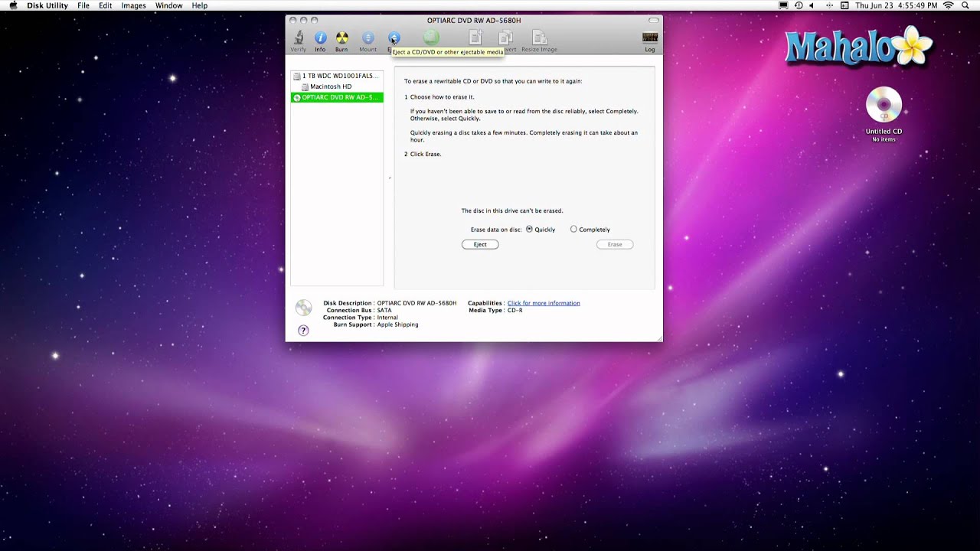This screenshot has width=980, height=551.
Task: Select the Burn toolbar icon
Action: point(341,38)
